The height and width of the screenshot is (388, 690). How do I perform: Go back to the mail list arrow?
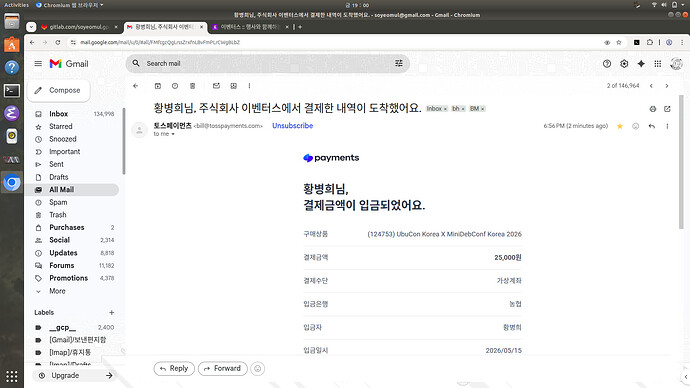[136, 86]
